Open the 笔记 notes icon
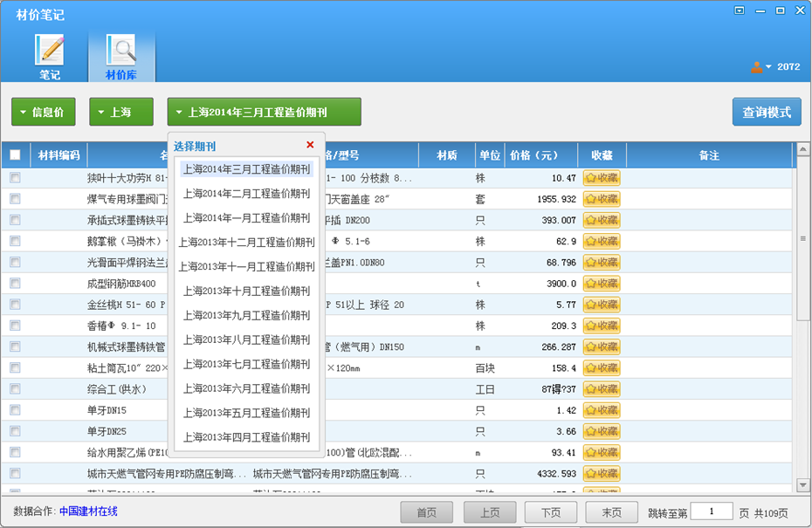 [50, 51]
